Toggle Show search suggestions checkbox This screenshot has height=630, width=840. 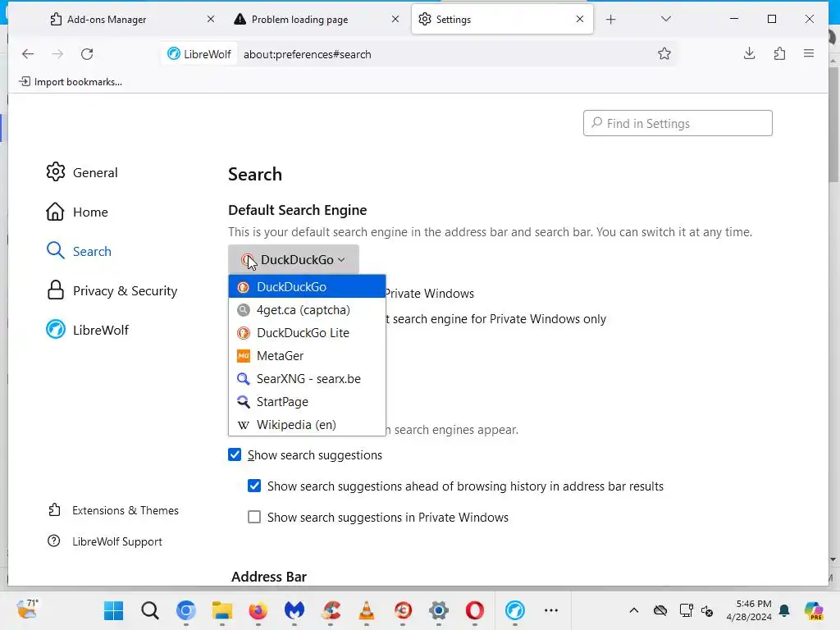pyautogui.click(x=235, y=454)
